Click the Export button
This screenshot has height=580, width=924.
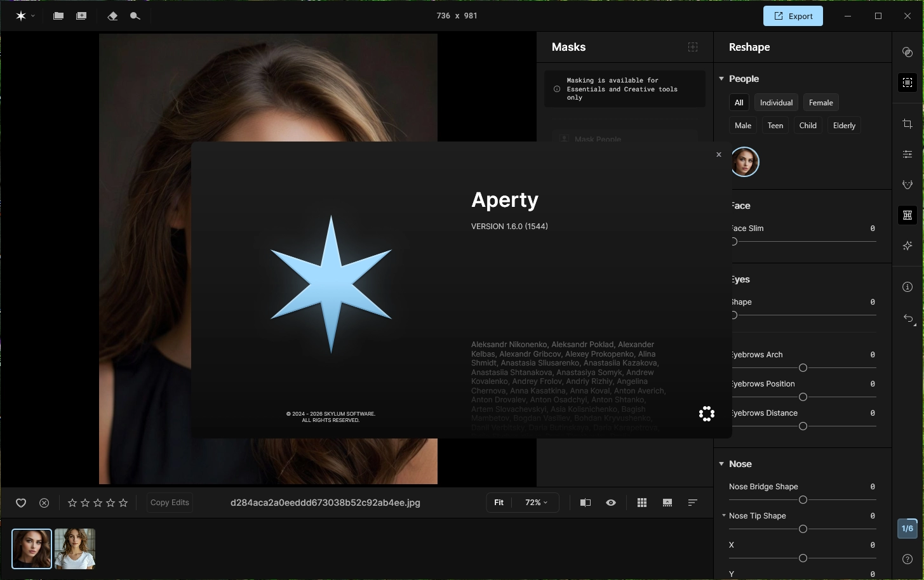(793, 16)
